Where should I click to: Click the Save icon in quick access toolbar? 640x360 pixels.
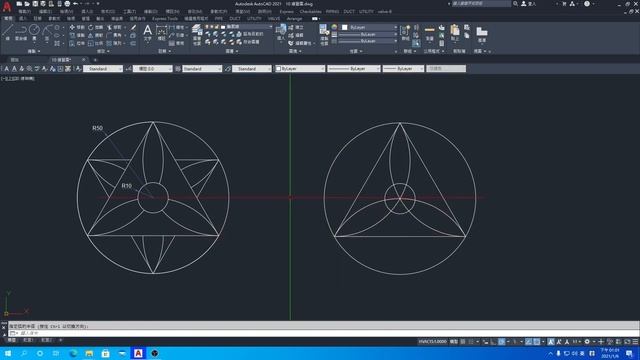[35, 4]
